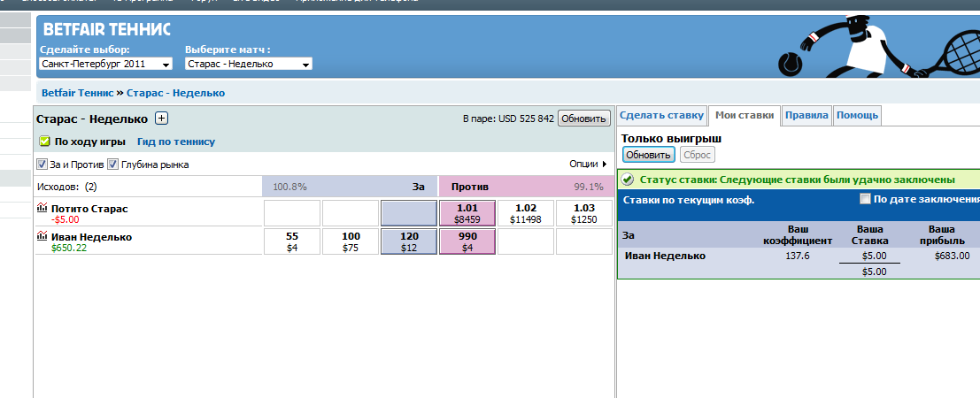The image size is (980, 398).
Task: Open the Гид по теннису link
Action: (x=176, y=142)
